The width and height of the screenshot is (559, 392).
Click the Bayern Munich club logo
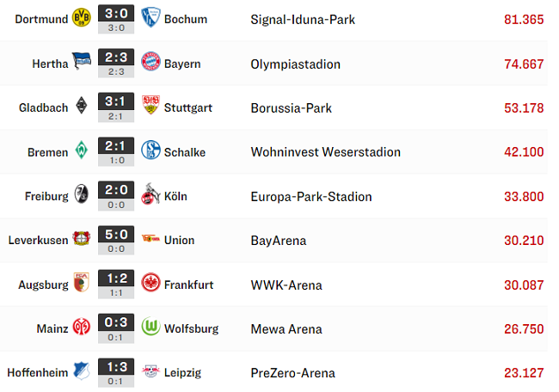(x=150, y=61)
